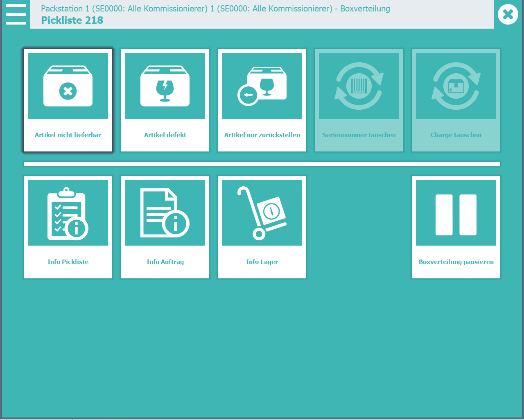Click the 'Boxverteilung pausieren' label
Screen dimensions: 524x420
[456, 262]
